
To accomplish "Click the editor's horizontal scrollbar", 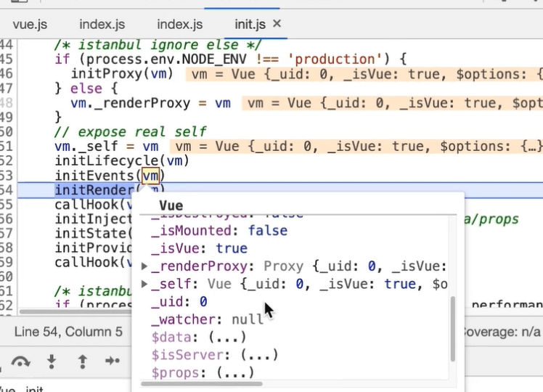I will (75, 311).
